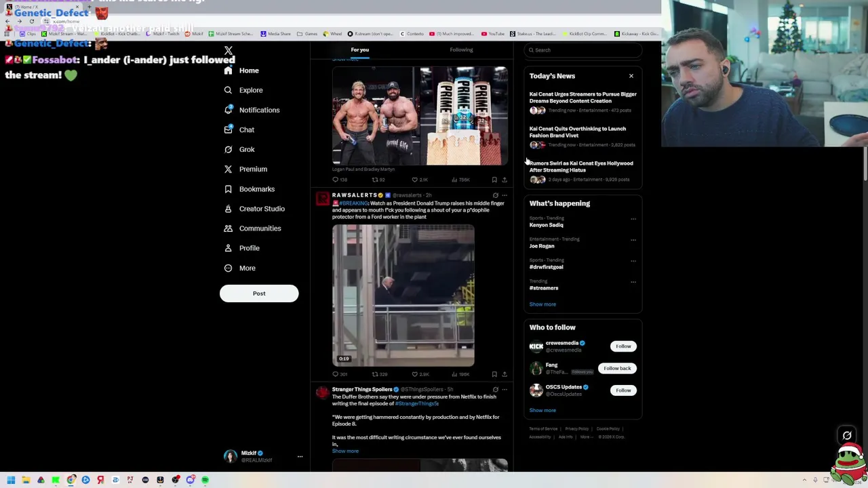
Task: Open the Explore page
Action: (243, 90)
